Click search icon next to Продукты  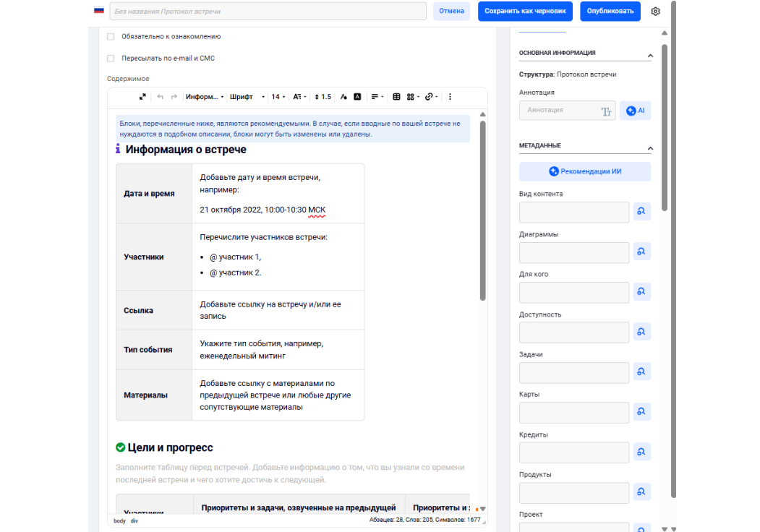(x=641, y=492)
